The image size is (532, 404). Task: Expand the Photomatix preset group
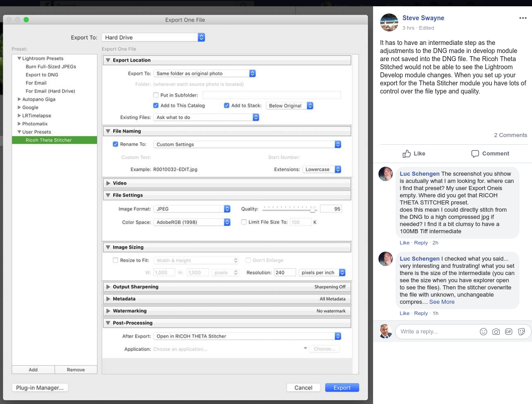click(19, 124)
